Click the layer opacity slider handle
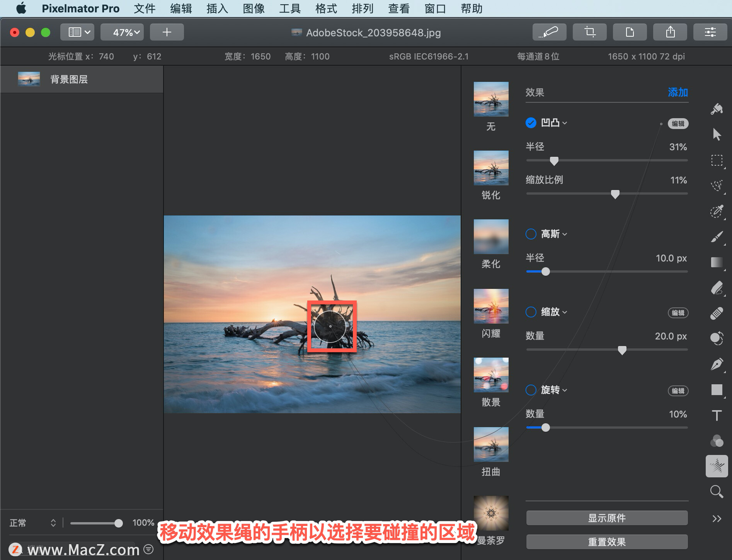The height and width of the screenshot is (560, 732). click(x=119, y=523)
